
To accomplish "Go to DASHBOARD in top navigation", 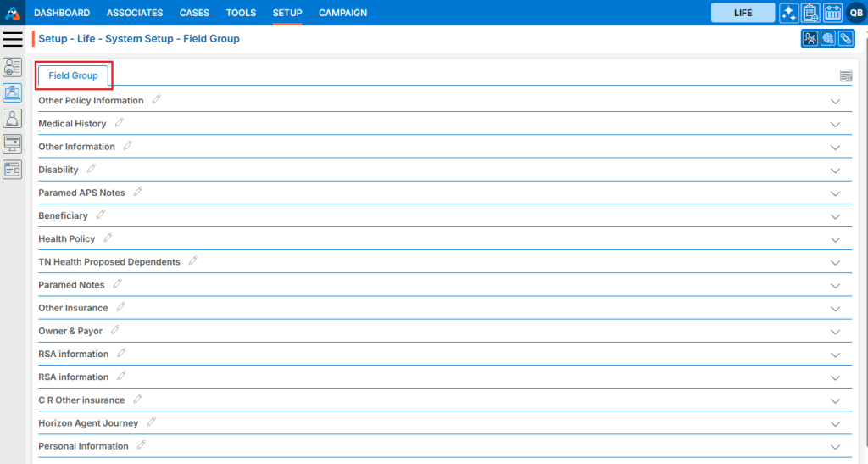I will coord(62,13).
